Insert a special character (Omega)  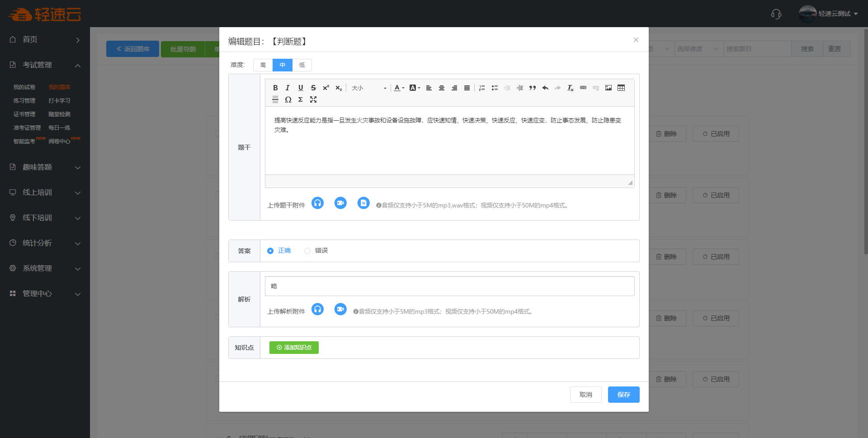[288, 99]
